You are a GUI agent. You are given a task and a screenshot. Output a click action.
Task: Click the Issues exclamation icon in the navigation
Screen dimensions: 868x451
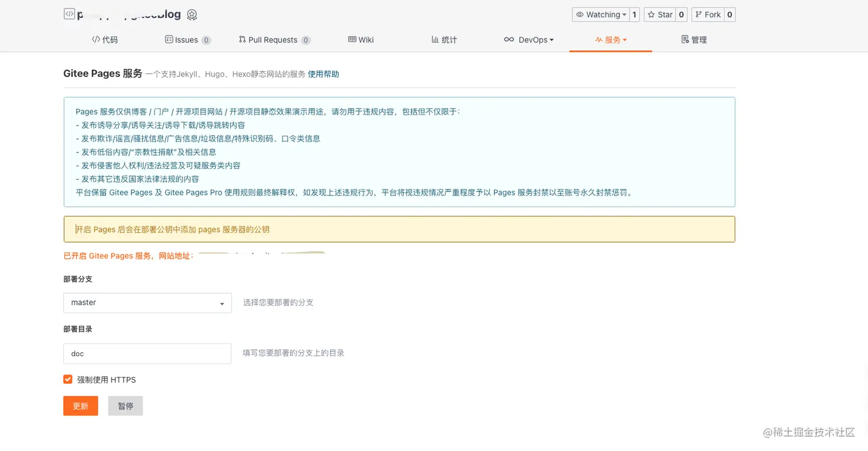(169, 40)
